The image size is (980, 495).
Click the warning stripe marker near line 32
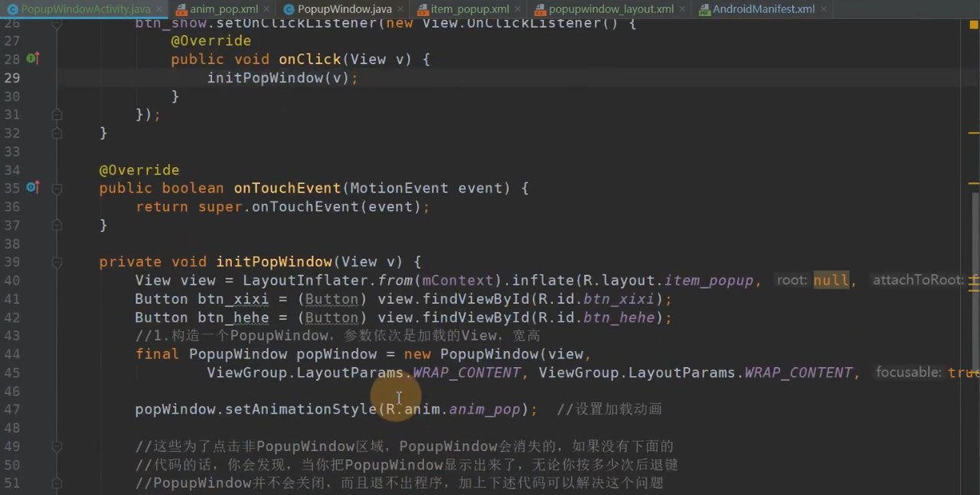pos(973,133)
